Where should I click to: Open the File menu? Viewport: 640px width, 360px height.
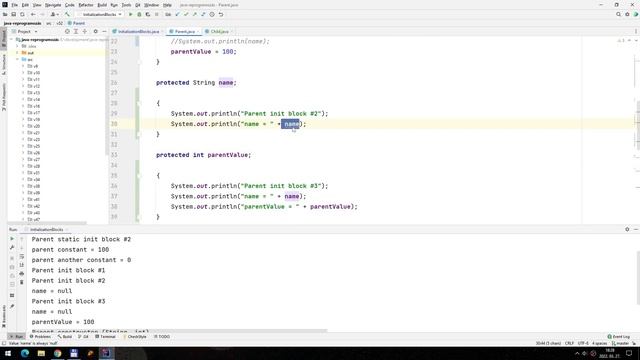(x=14, y=5)
